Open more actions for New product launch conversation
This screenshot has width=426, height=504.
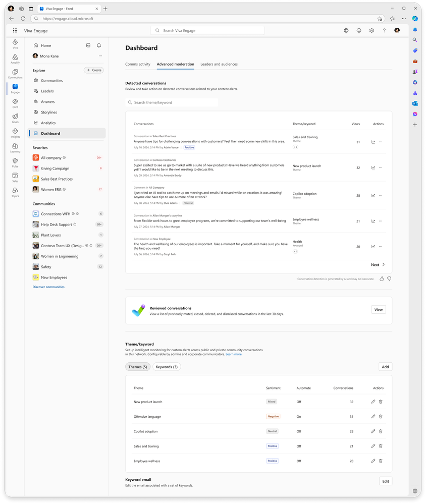pos(381,167)
